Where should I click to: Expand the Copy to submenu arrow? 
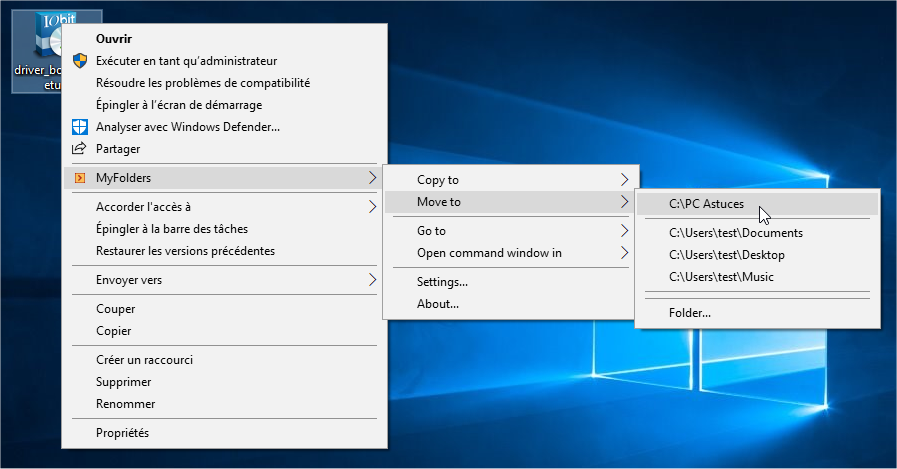625,180
